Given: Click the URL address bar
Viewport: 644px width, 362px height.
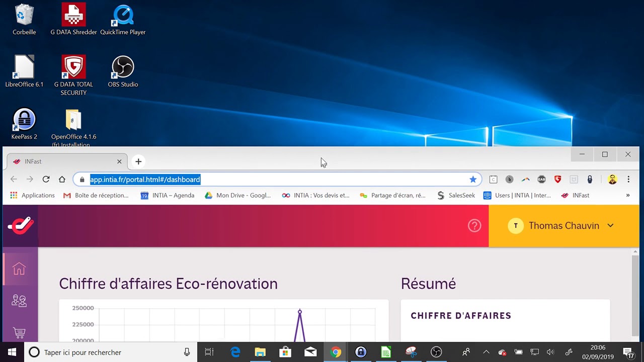Looking at the screenshot, I should [277, 179].
